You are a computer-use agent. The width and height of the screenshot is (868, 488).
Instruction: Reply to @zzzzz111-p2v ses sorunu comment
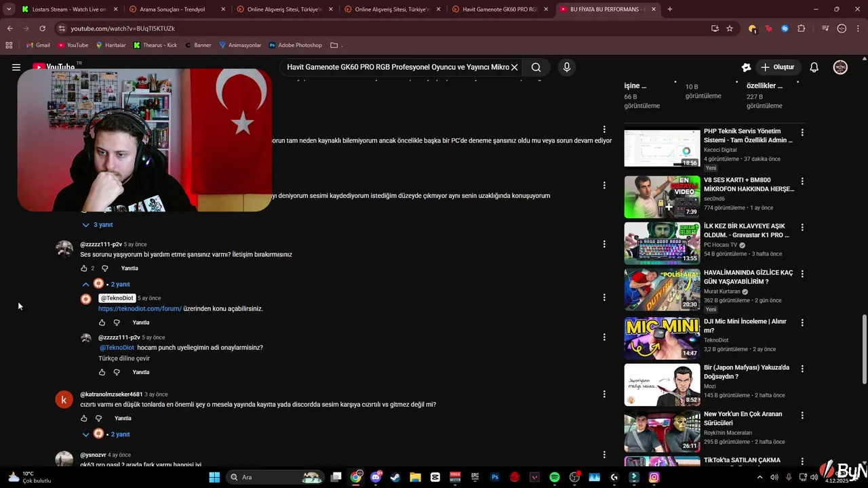point(130,268)
